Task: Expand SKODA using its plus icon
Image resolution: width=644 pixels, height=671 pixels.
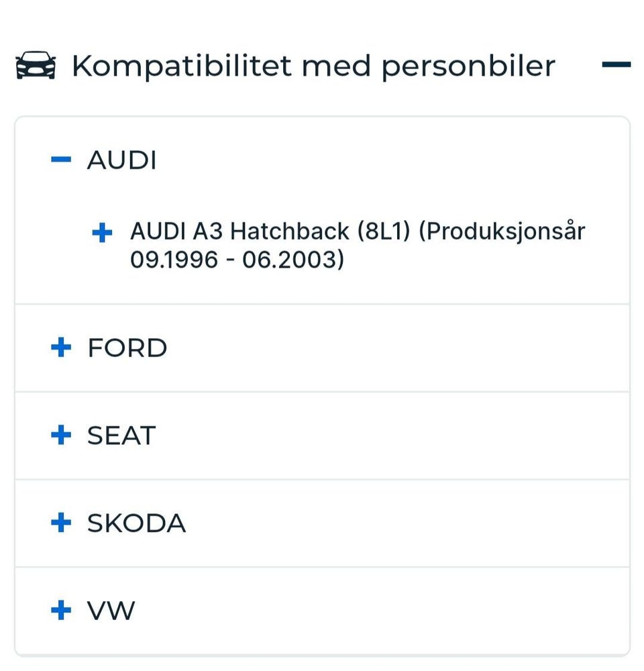Action: 60,523
